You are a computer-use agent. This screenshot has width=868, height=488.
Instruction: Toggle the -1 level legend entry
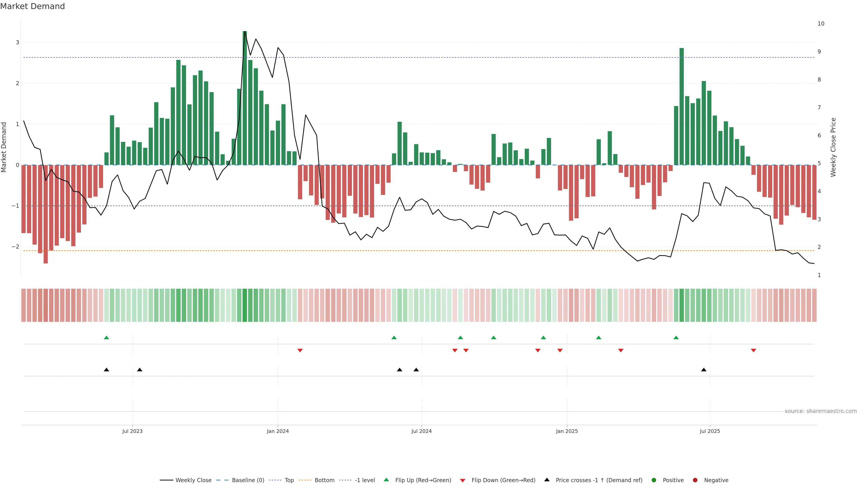point(365,480)
